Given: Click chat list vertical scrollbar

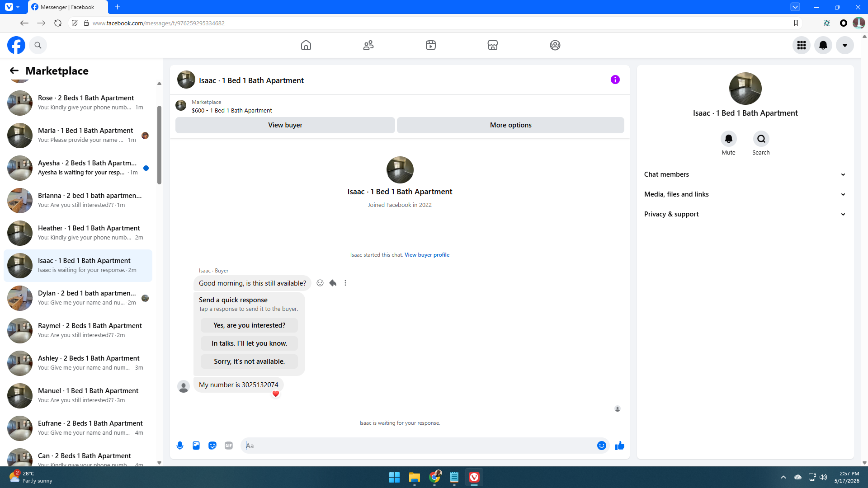Looking at the screenshot, I should pyautogui.click(x=159, y=145).
